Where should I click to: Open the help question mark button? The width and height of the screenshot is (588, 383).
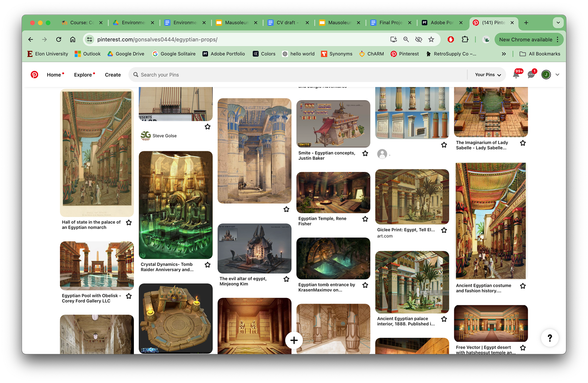(x=550, y=338)
